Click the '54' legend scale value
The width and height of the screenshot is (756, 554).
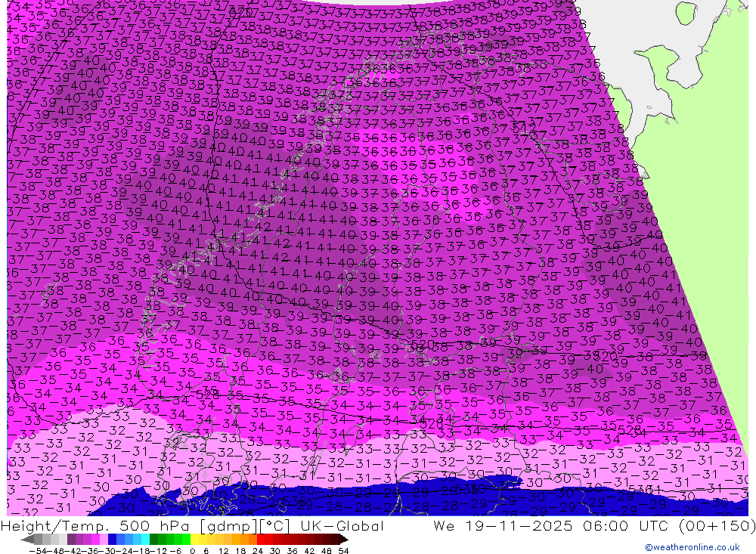(x=343, y=551)
